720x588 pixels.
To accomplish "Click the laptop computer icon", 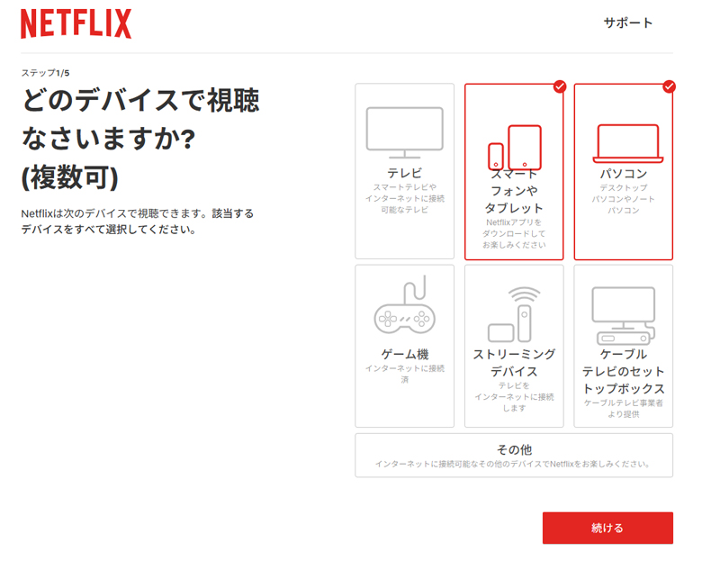I will (x=627, y=143).
